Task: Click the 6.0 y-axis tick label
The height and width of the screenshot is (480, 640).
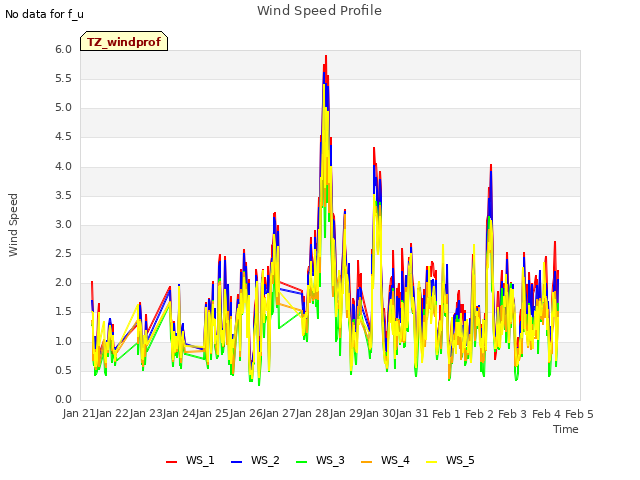Action: point(63,49)
